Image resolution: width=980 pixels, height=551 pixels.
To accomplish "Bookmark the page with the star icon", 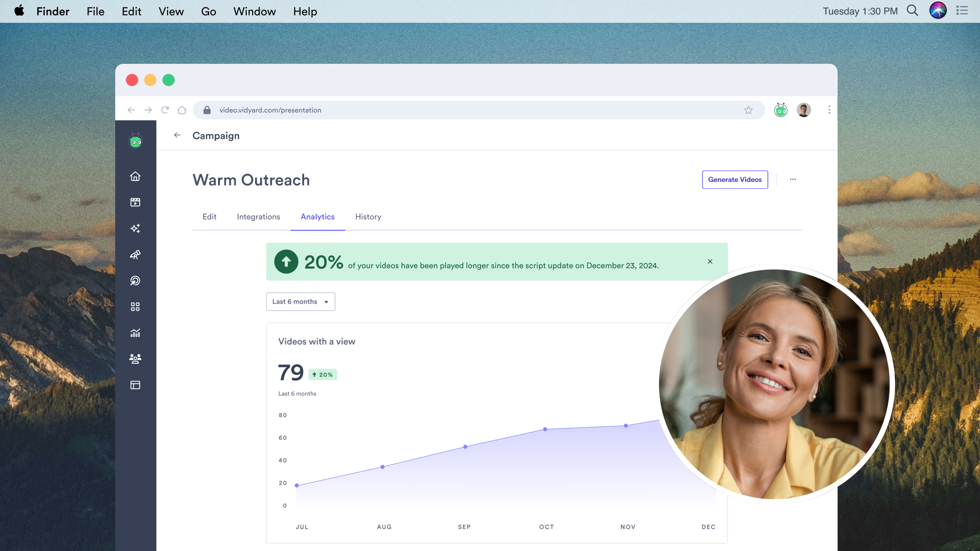I will (748, 110).
